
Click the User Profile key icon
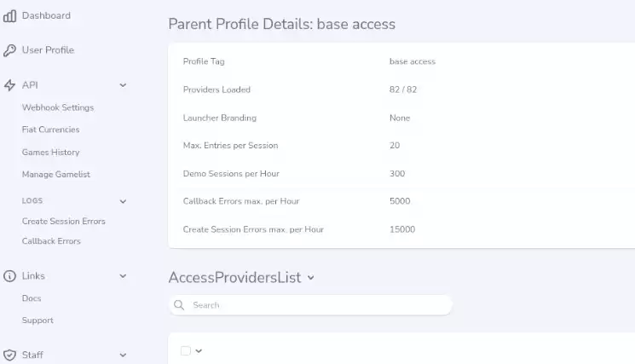pyautogui.click(x=9, y=50)
